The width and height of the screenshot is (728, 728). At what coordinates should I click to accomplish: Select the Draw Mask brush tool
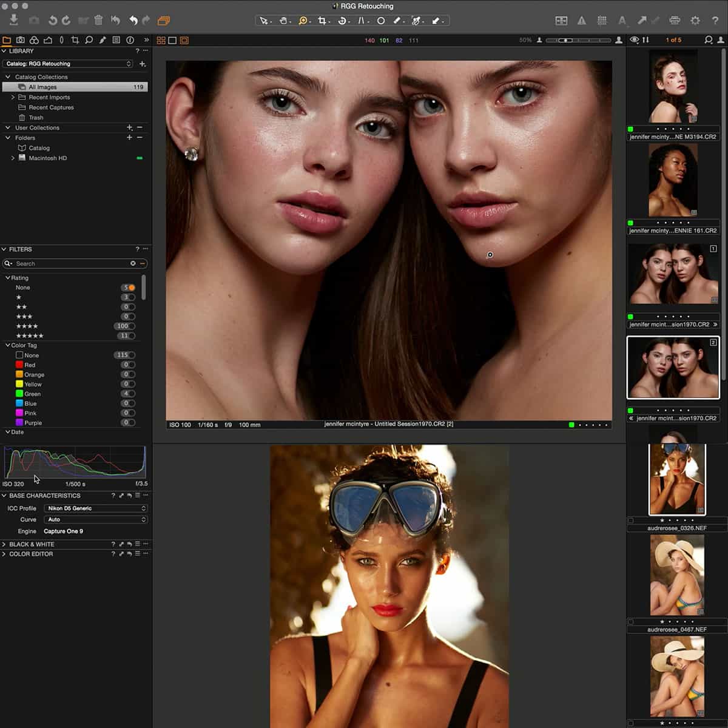396,20
